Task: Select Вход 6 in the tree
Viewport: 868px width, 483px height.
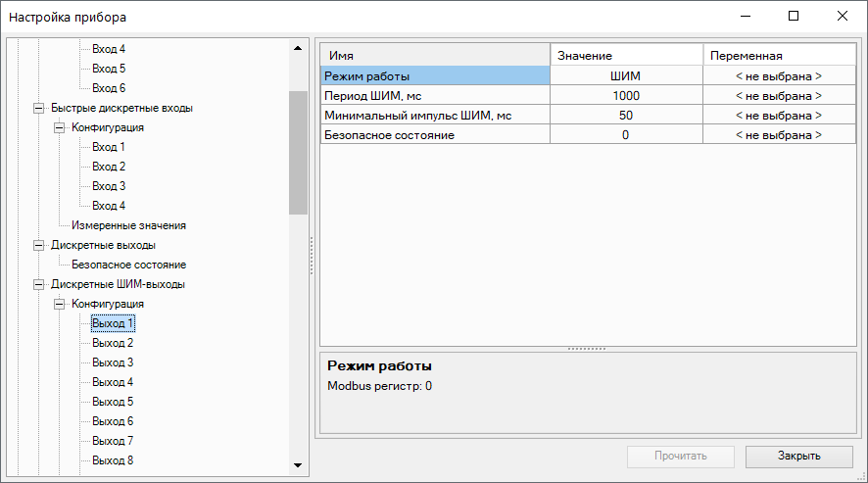Action: pyautogui.click(x=109, y=88)
